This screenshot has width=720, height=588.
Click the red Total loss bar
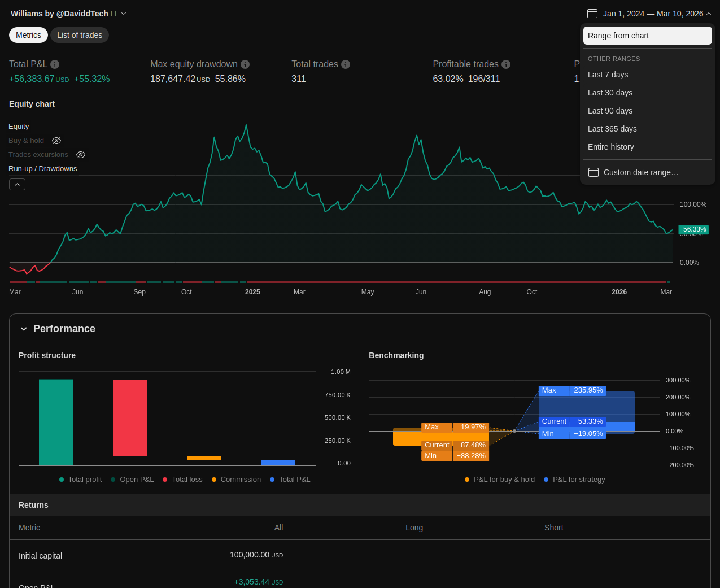(130, 418)
